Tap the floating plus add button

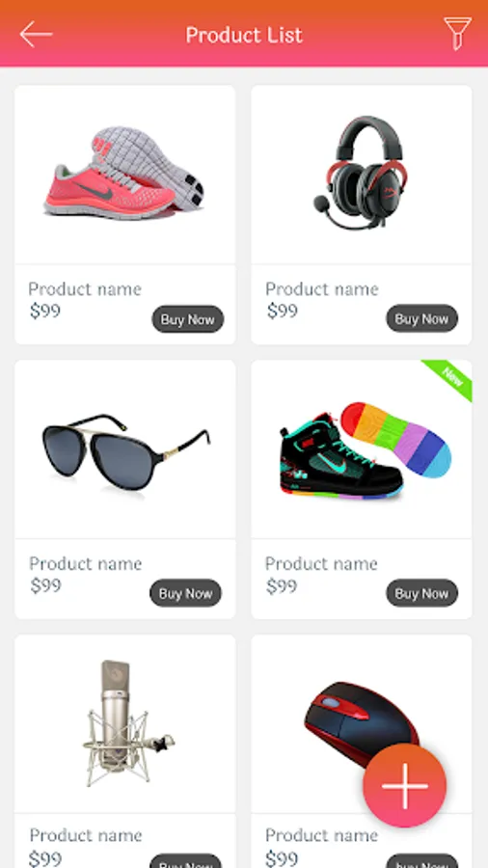(404, 785)
